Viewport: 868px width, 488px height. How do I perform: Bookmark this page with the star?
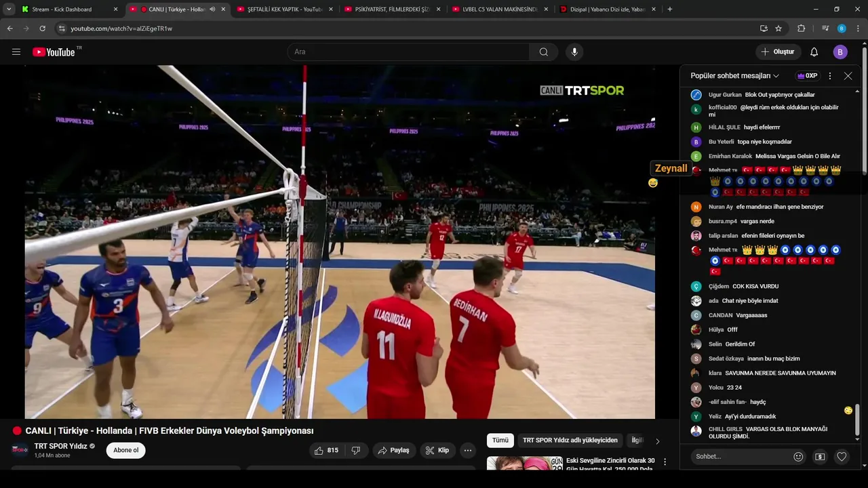[x=778, y=28]
